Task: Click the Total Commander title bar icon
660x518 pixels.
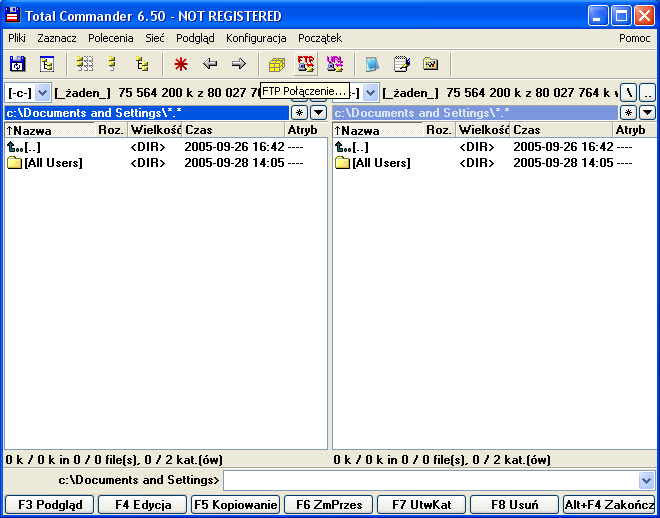Action: (13, 16)
